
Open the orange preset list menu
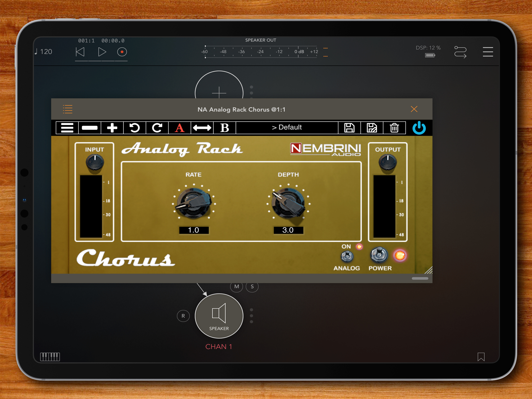click(x=68, y=109)
